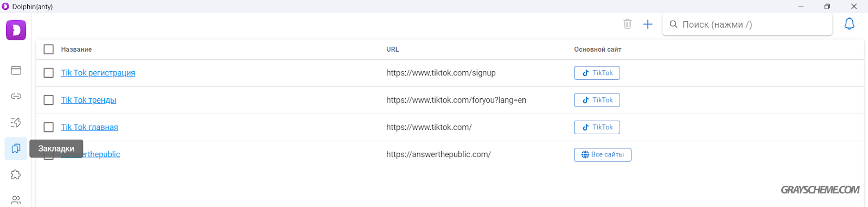The image size is (868, 207).
Task: Click the TikTok tag for signup row
Action: click(597, 73)
